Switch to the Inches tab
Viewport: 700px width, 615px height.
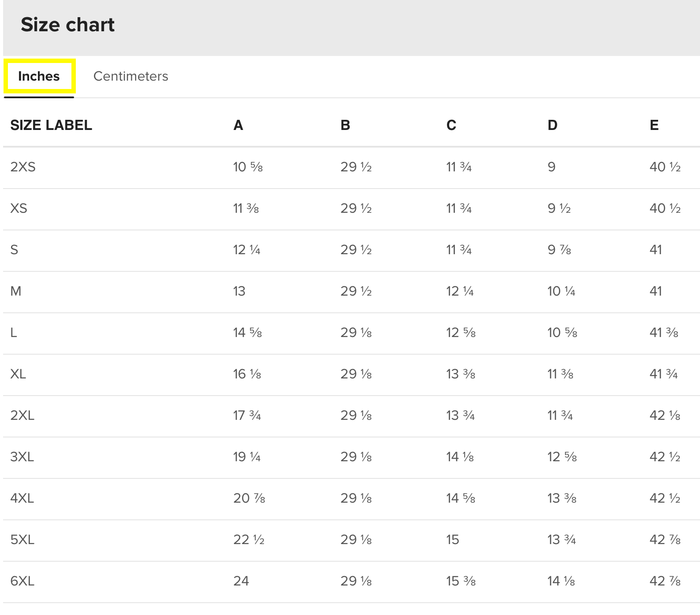click(39, 76)
